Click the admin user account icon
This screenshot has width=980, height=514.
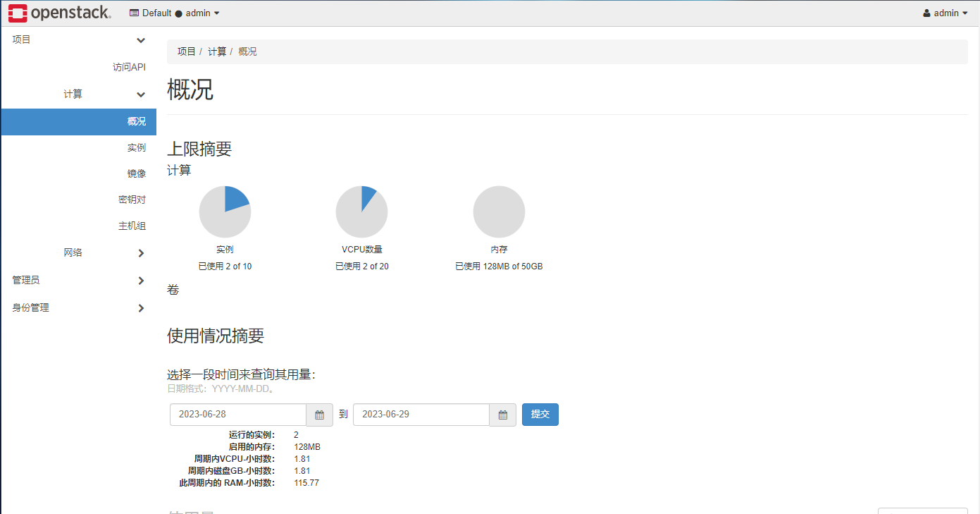(926, 12)
